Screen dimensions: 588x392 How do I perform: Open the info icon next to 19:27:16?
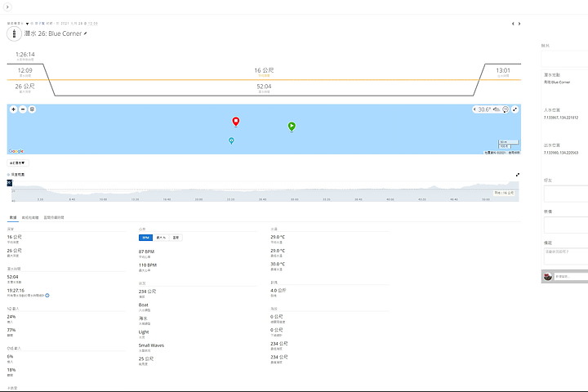tap(47, 296)
